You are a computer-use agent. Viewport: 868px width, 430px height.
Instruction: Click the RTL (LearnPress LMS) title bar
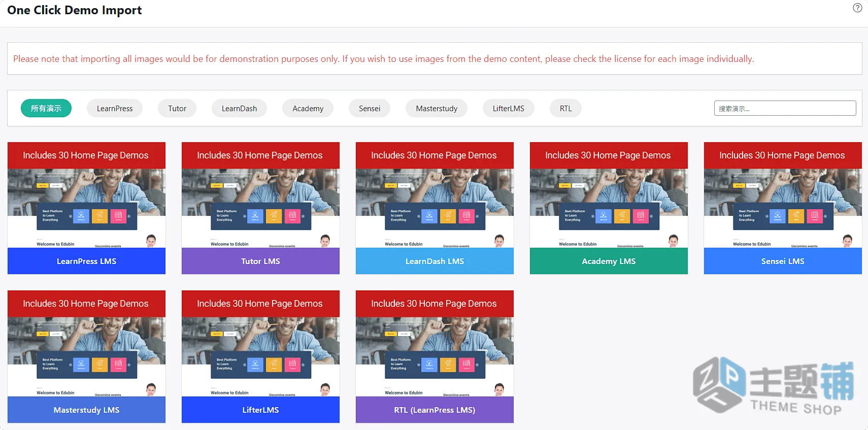point(435,410)
